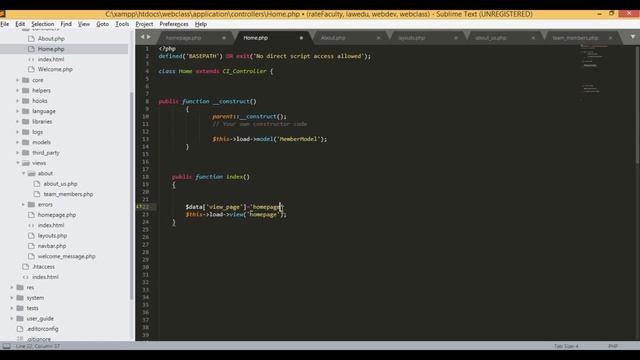640x360 pixels.
Task: Click the models folder icon
Action: pos(26,142)
